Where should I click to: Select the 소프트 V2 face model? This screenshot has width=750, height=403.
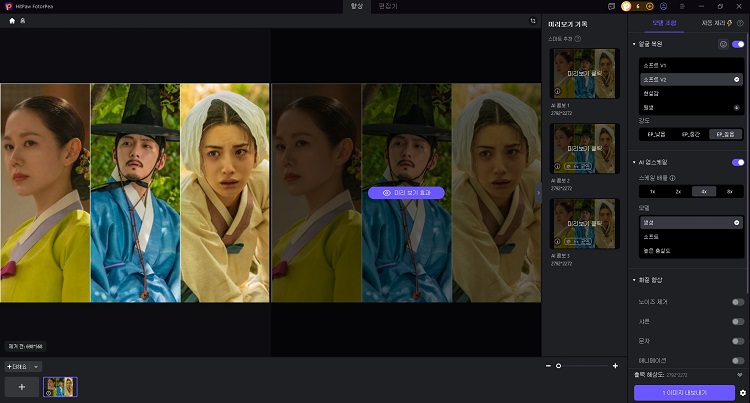pyautogui.click(x=691, y=79)
